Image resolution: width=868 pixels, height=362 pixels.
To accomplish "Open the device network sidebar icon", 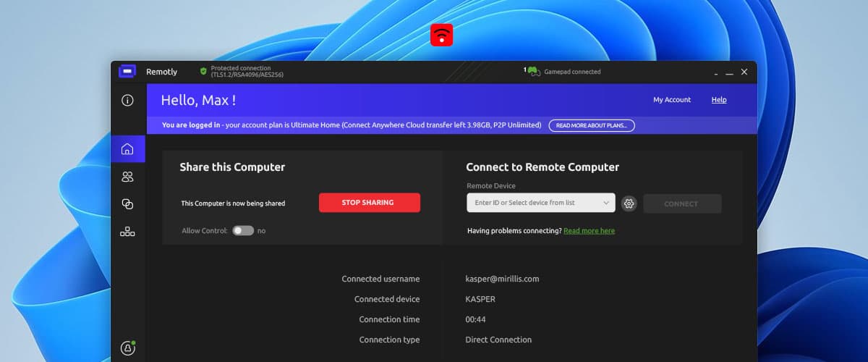I will [x=127, y=232].
